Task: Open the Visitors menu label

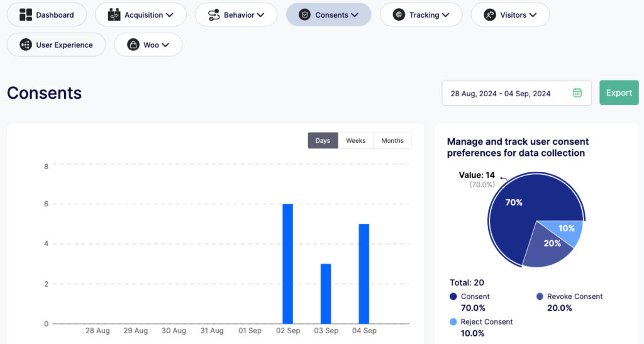Action: [x=513, y=15]
